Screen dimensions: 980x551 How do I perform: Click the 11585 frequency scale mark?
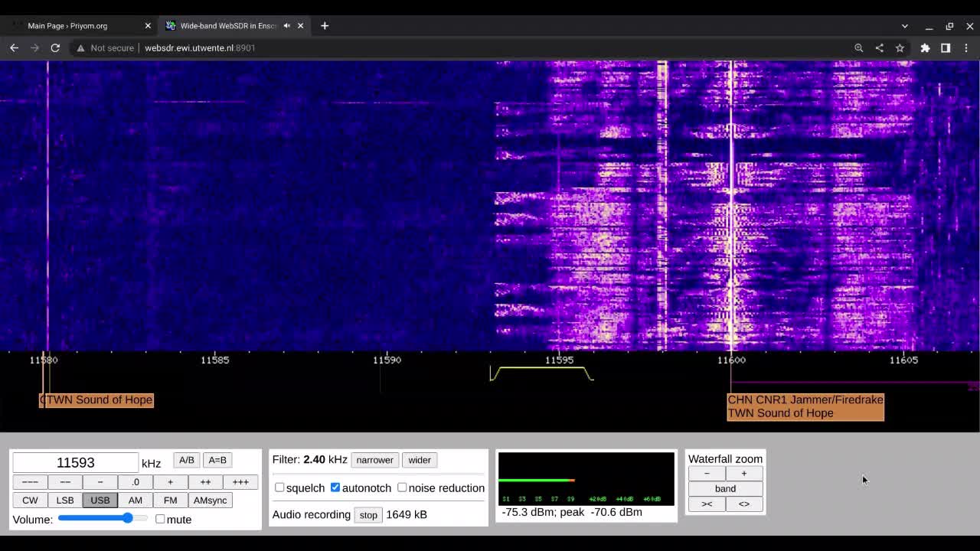point(215,360)
